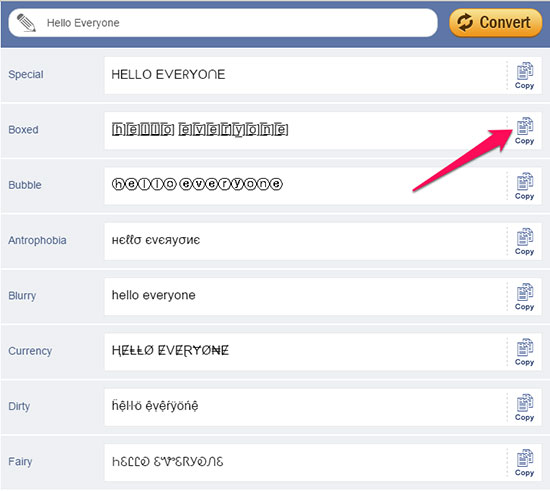The width and height of the screenshot is (550, 491).
Task: Select the Boxed style label
Action: [23, 130]
